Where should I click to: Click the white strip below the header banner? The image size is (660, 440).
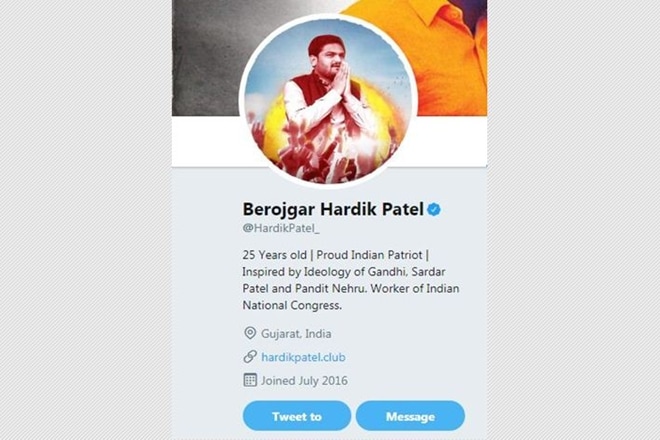pos(450,141)
